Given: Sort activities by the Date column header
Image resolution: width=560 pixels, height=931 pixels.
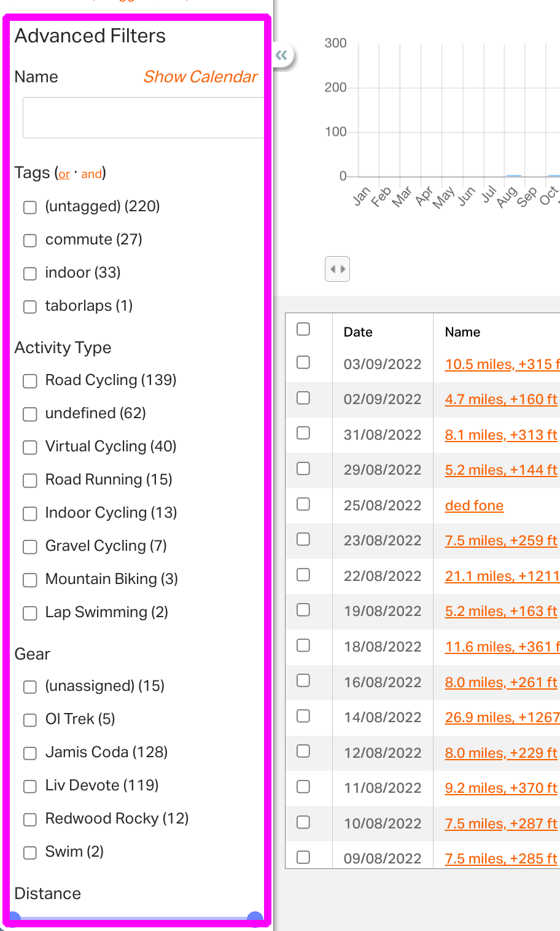Looking at the screenshot, I should [x=358, y=332].
